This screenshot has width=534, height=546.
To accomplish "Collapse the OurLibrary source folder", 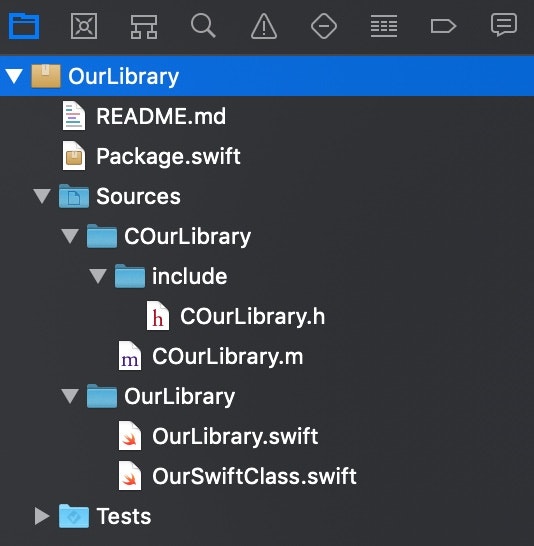I will pos(70,396).
